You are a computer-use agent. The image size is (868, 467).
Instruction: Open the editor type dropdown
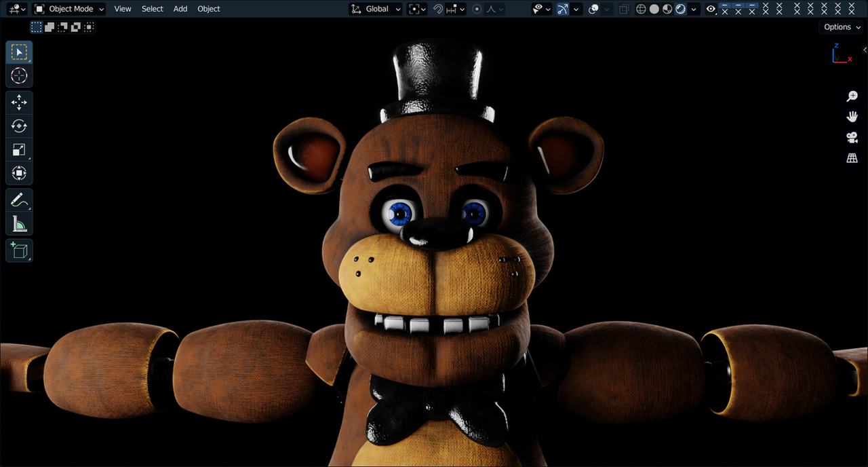(x=17, y=9)
